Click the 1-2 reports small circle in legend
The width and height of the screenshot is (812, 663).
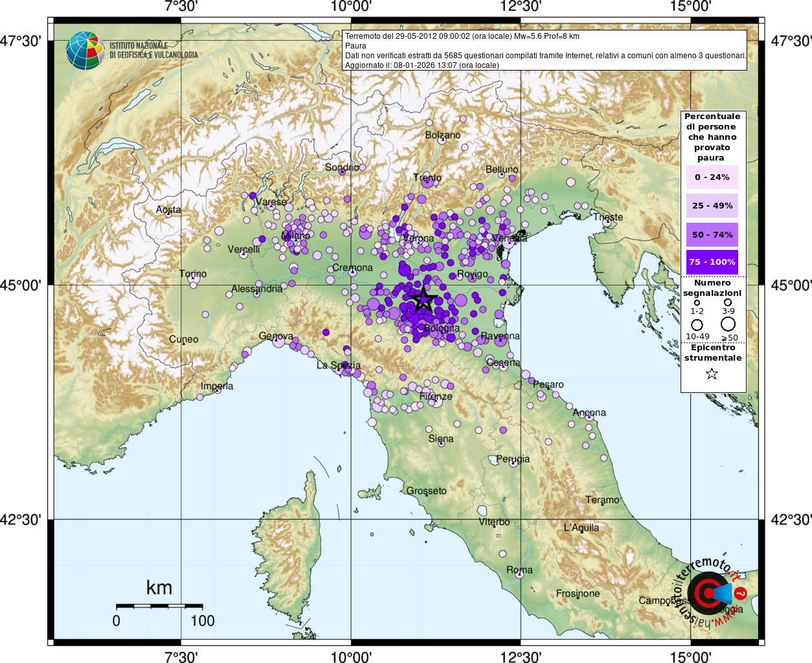697,302
